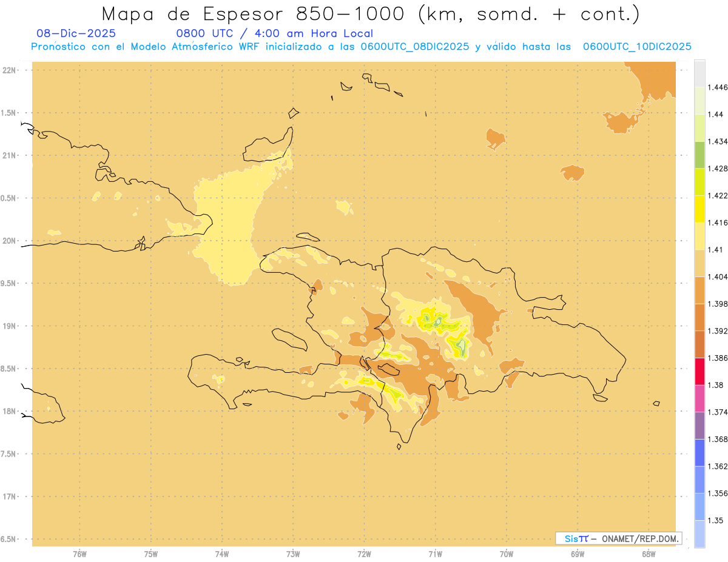This screenshot has width=728, height=562.
Task: Click the blue swatch between 1.362 and 1.368
Action: click(699, 453)
